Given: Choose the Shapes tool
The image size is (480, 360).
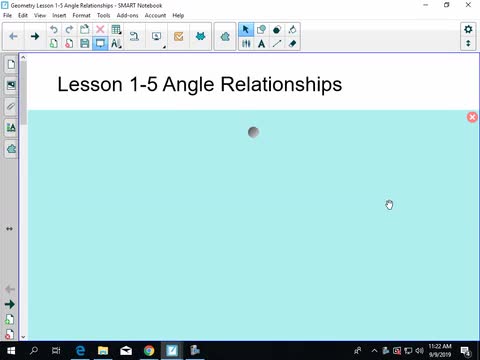Looking at the screenshot, I should point(262,30).
